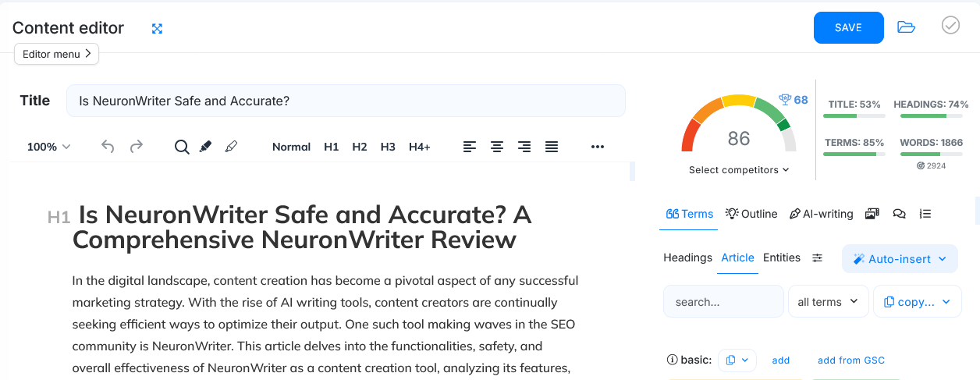Click the more options ellipsis in toolbar
The height and width of the screenshot is (380, 980).
(598, 147)
